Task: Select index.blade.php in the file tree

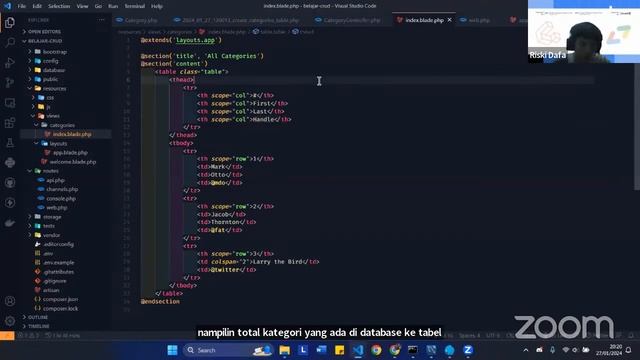Action: tap(72, 134)
